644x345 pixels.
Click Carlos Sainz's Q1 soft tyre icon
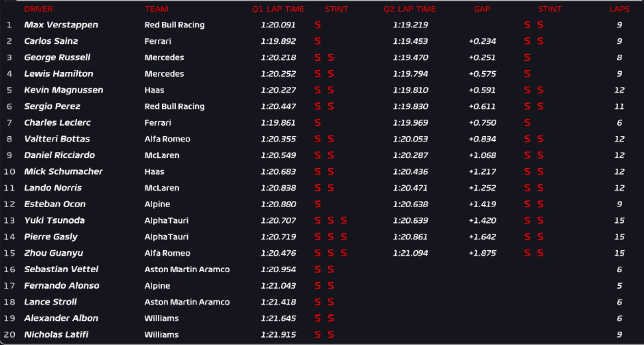point(318,41)
